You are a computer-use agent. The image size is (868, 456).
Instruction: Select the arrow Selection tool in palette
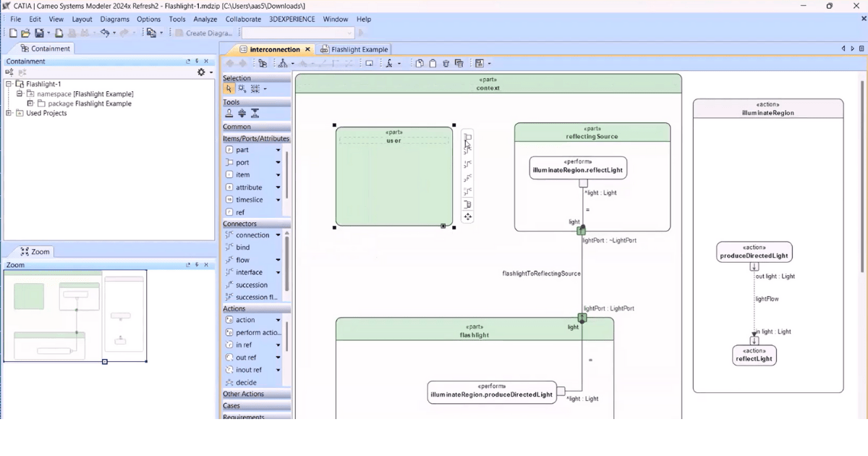tap(229, 88)
